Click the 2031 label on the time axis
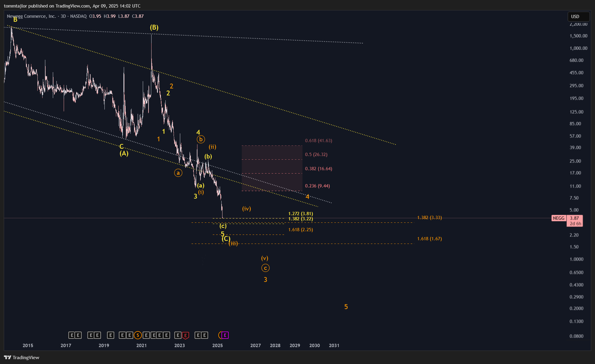The height and width of the screenshot is (364, 595). tap(334, 345)
